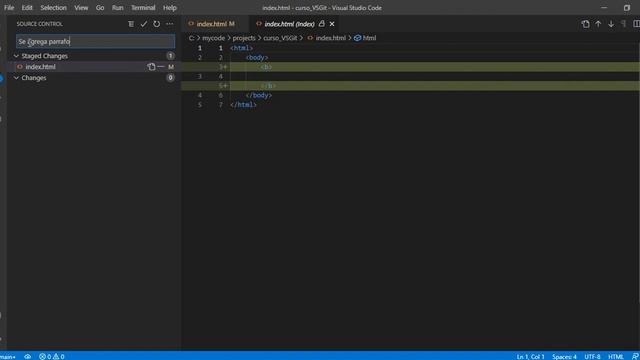
Task: Open the Edit menu
Action: pos(27,8)
